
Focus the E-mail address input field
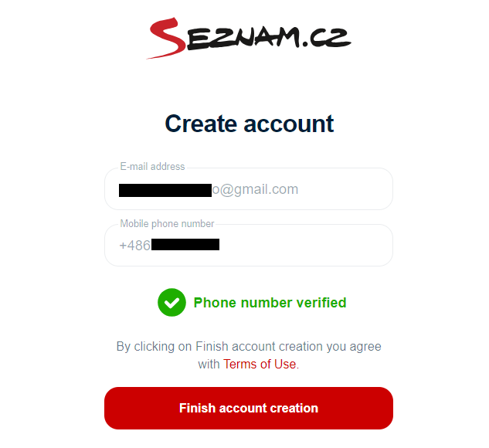249,189
